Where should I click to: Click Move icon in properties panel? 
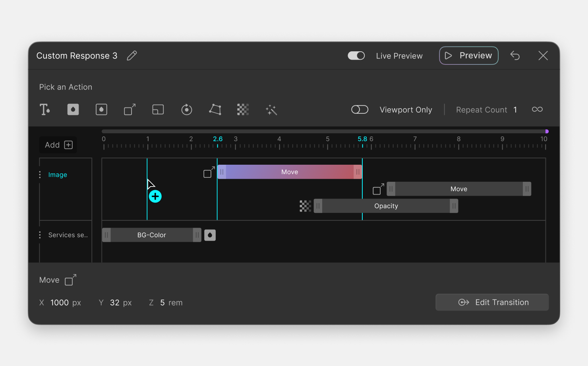point(71,280)
